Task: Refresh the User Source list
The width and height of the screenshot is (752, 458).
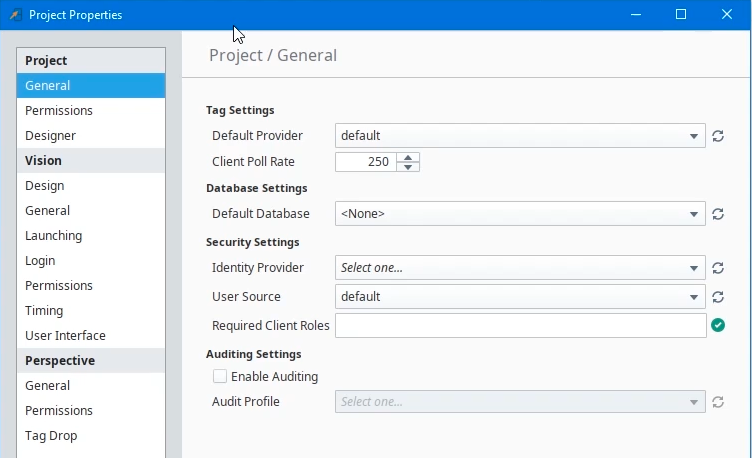Action: click(718, 297)
